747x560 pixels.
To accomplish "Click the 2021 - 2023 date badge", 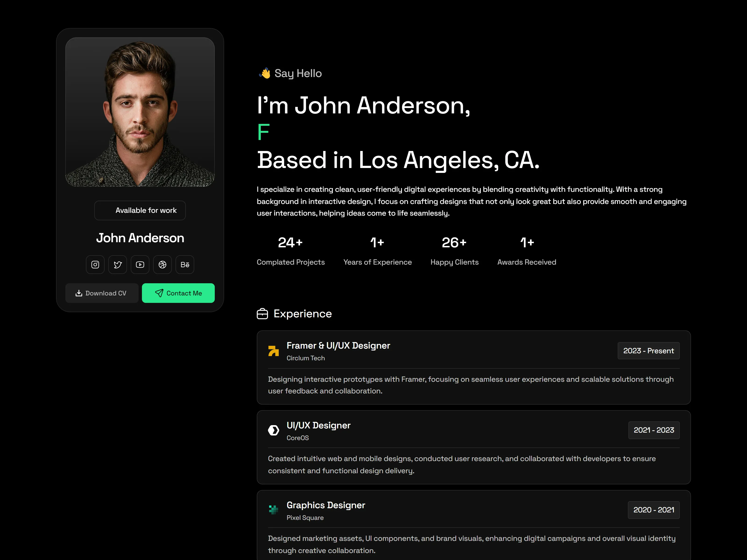I will (654, 430).
